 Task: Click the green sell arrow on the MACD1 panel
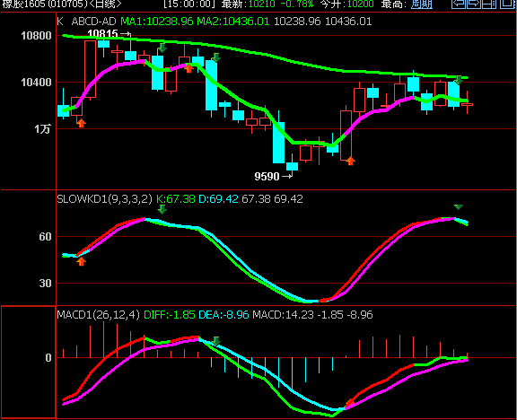point(216,341)
